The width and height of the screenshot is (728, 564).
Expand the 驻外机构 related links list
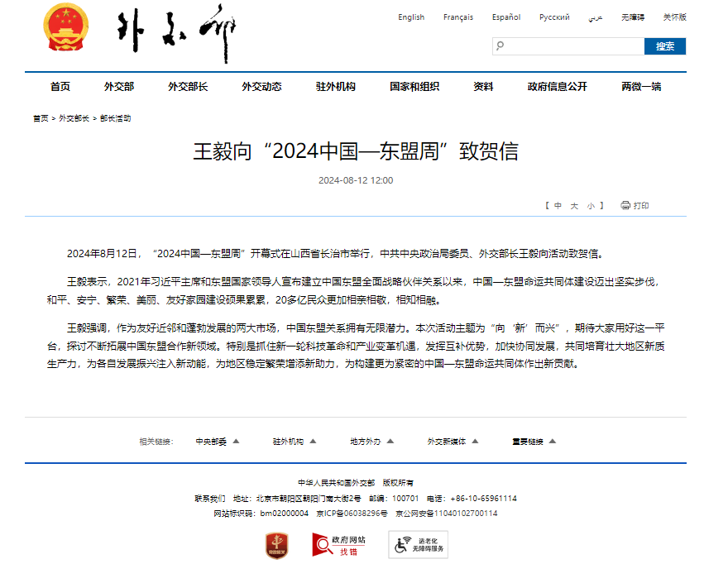[x=295, y=442]
